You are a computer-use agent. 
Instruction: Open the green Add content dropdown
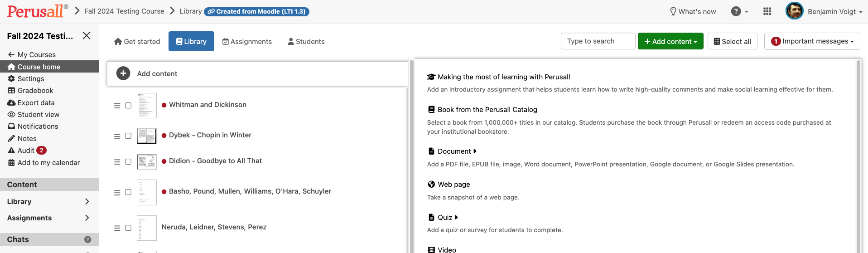[670, 41]
